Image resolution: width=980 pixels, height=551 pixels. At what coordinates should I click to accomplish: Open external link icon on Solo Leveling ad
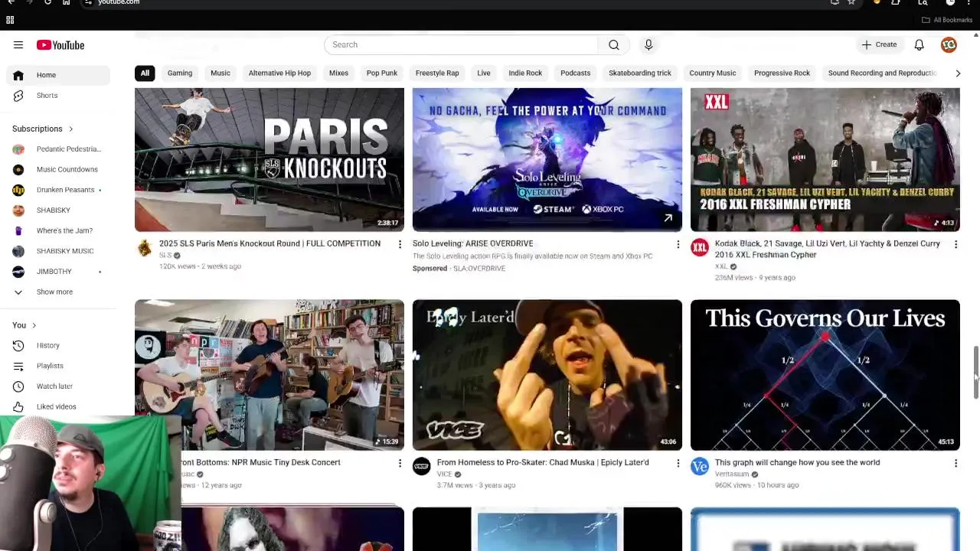coord(668,218)
